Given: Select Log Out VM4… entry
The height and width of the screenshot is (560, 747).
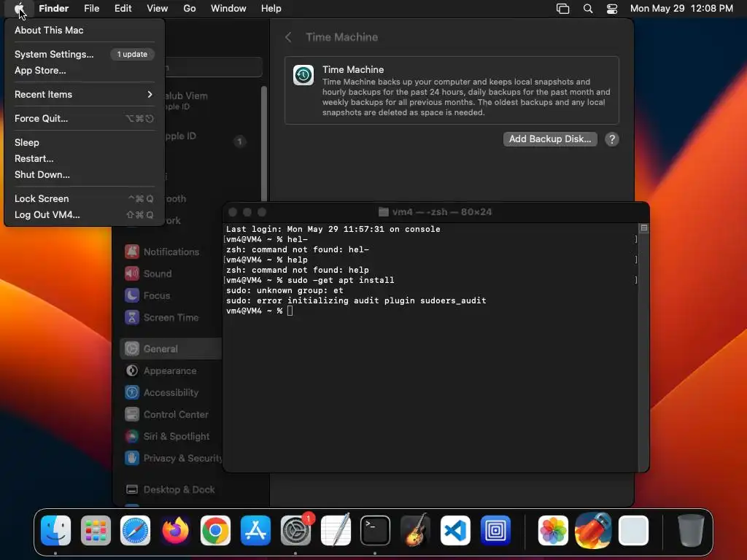Looking at the screenshot, I should (x=84, y=215).
